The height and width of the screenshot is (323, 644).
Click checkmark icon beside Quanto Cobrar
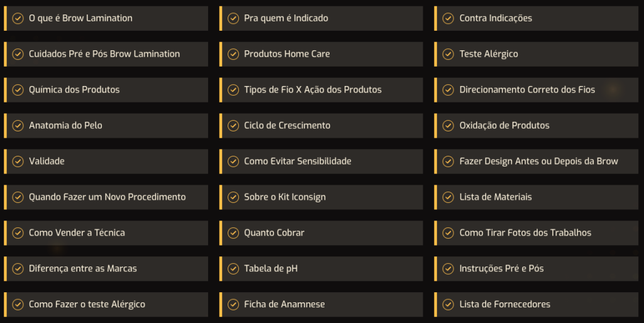click(233, 233)
